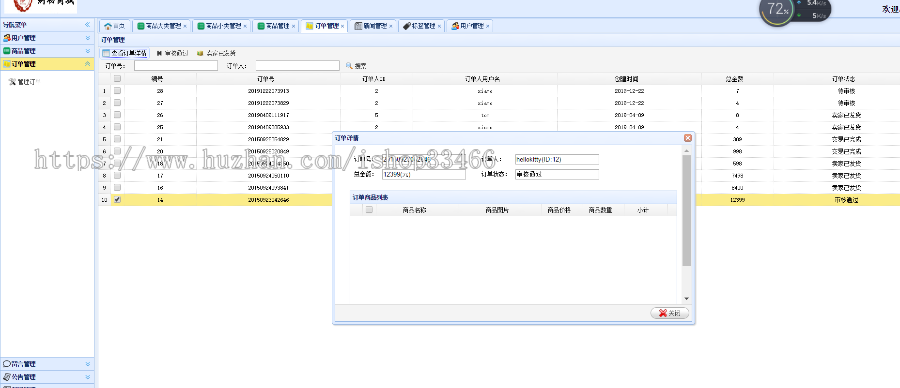Click the 商品价格 column header in dialog
The image size is (900, 388).
558,210
